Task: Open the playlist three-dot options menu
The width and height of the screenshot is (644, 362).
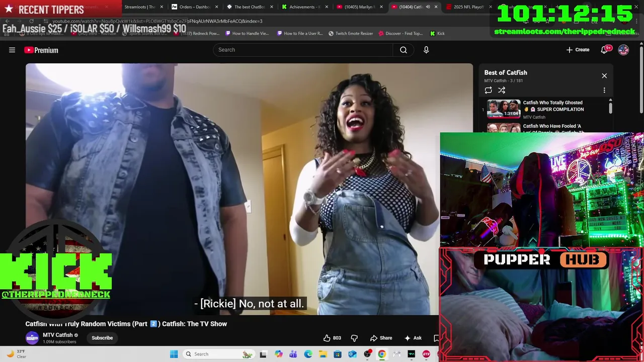Action: (x=604, y=90)
